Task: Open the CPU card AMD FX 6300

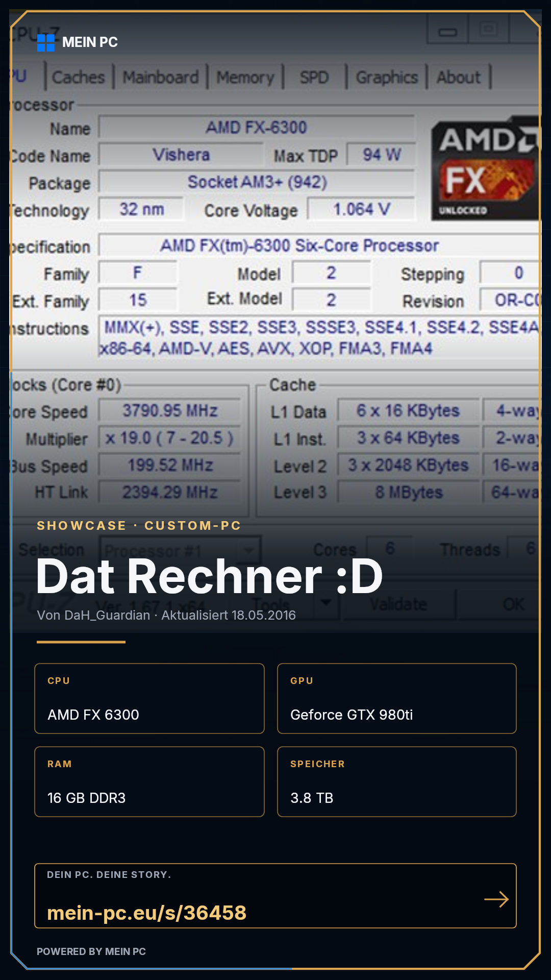Action: coord(149,698)
